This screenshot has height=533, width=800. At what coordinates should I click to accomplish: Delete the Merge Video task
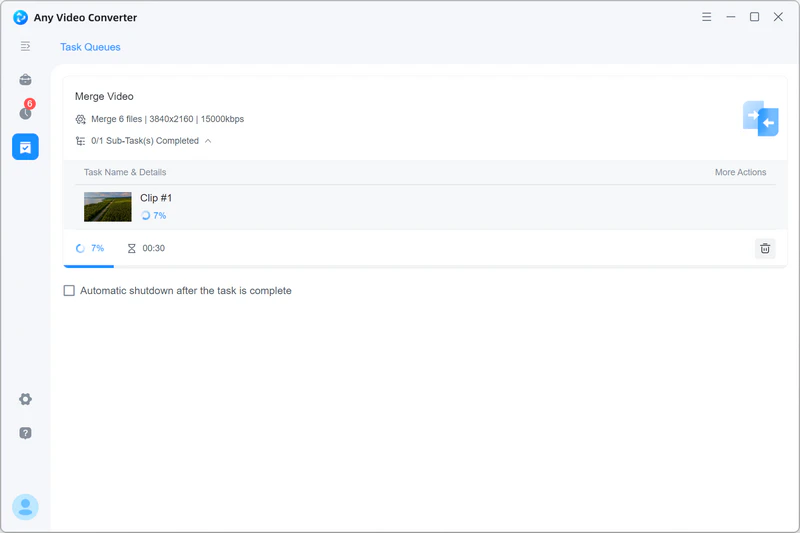pyautogui.click(x=764, y=249)
